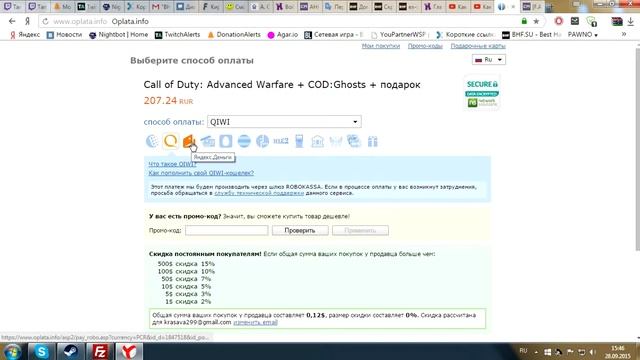Viewport: 640px width, 360px height.
Task: Open the Opera-style red extension icon
Action: [558, 21]
